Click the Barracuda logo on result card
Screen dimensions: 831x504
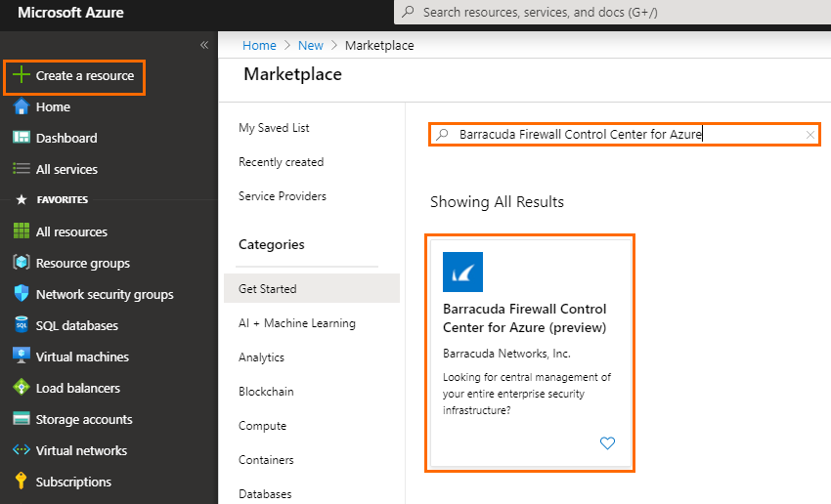tap(462, 273)
